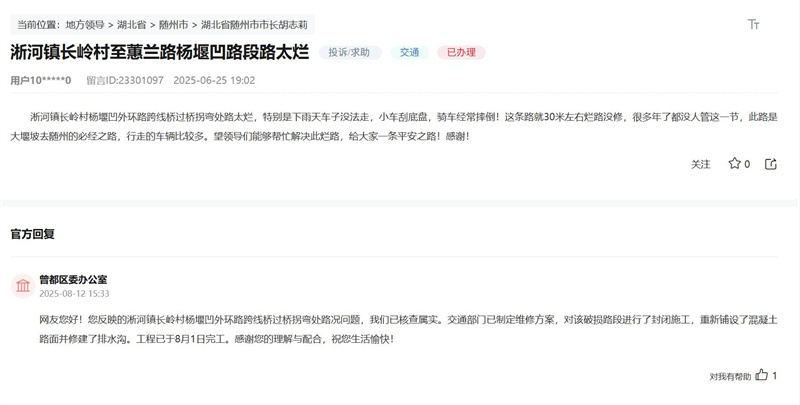Click the 官方回复 section heading

[33, 234]
